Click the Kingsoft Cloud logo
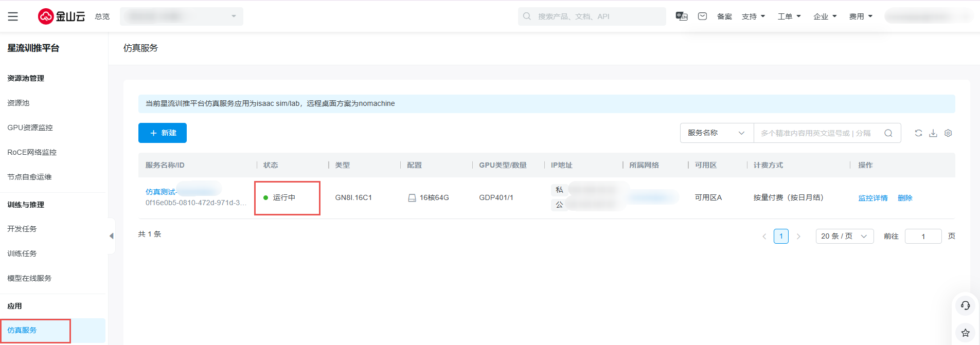 [x=61, y=16]
